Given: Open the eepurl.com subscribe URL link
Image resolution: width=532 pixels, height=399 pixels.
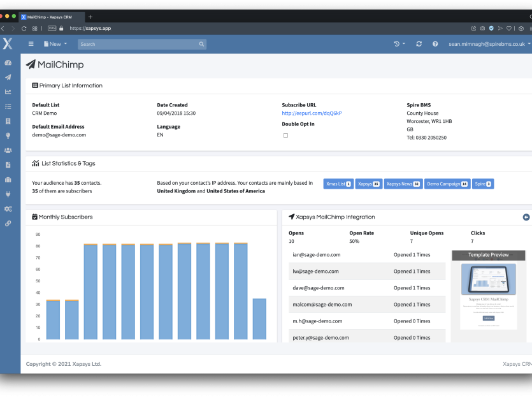Looking at the screenshot, I should coord(312,113).
